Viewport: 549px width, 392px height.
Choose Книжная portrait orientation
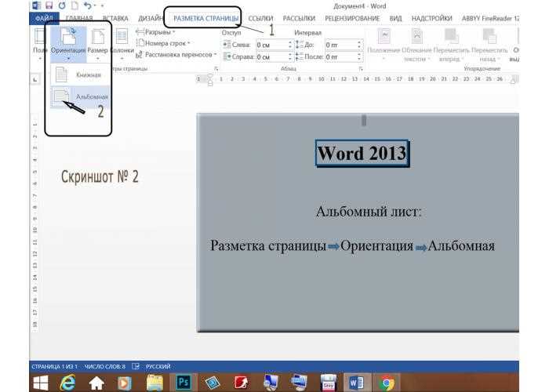tap(80, 74)
